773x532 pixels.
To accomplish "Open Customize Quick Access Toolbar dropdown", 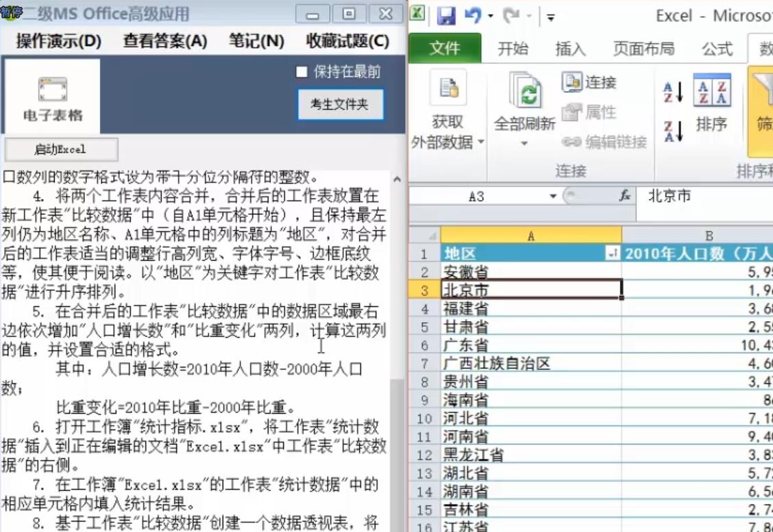I will [551, 17].
